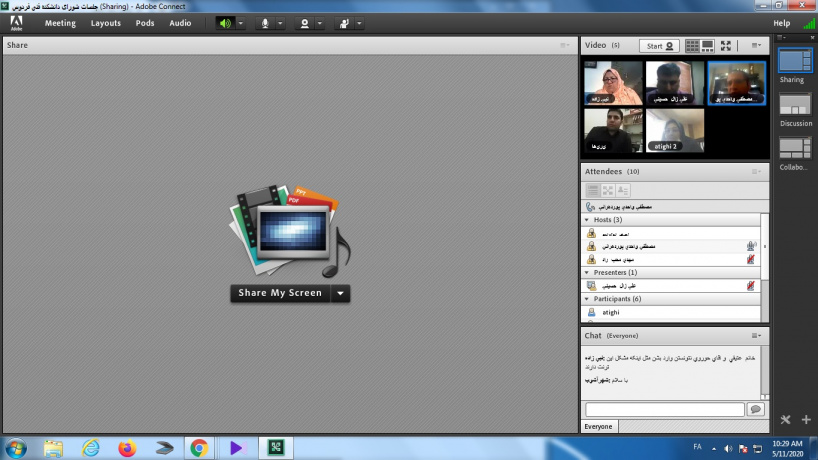
Task: Toggle the microphone in the top toolbar
Action: [265, 23]
